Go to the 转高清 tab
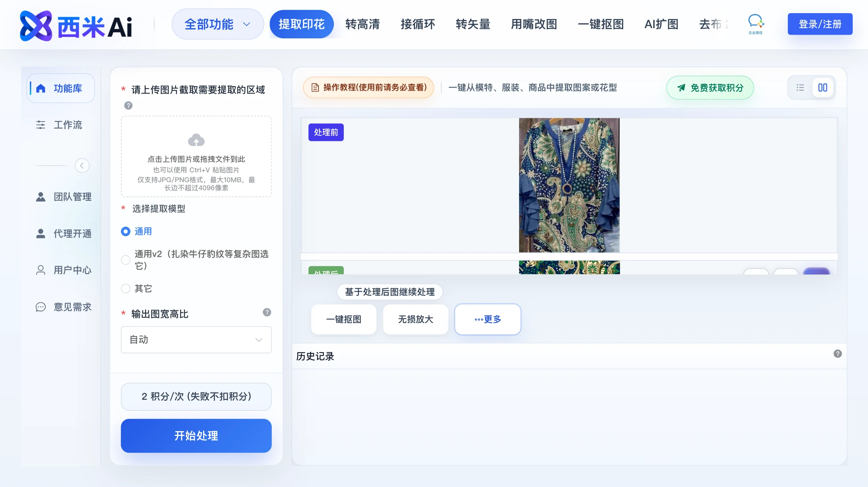This screenshot has height=487, width=868. point(362,24)
